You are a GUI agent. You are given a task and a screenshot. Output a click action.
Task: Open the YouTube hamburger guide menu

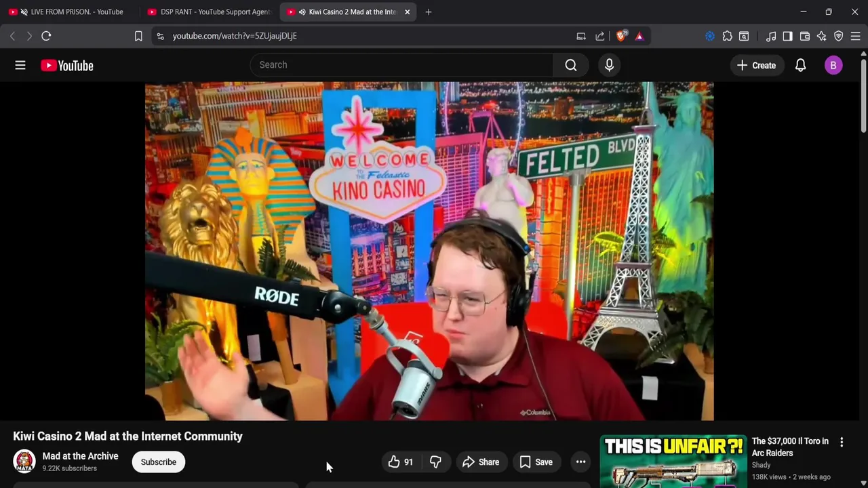coord(20,65)
